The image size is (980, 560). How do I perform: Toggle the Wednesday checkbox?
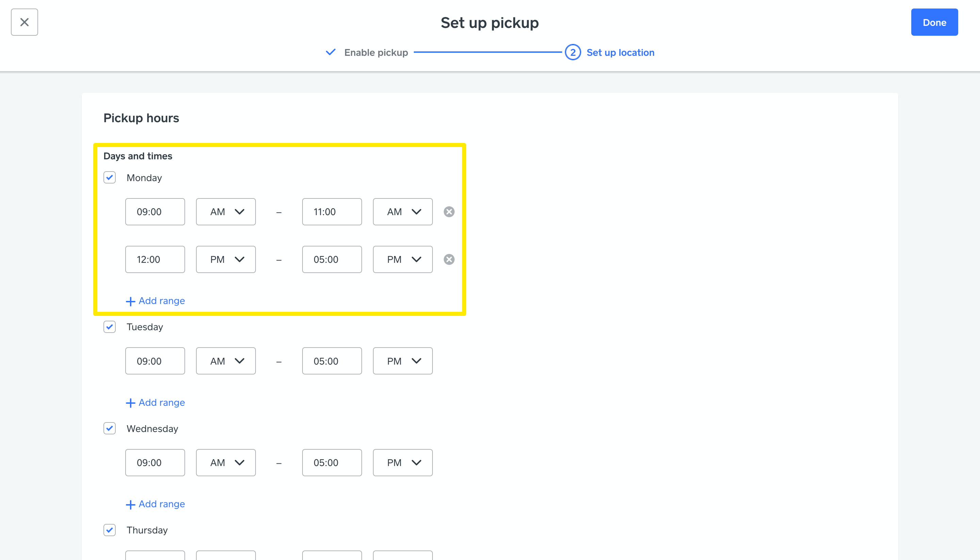(110, 429)
